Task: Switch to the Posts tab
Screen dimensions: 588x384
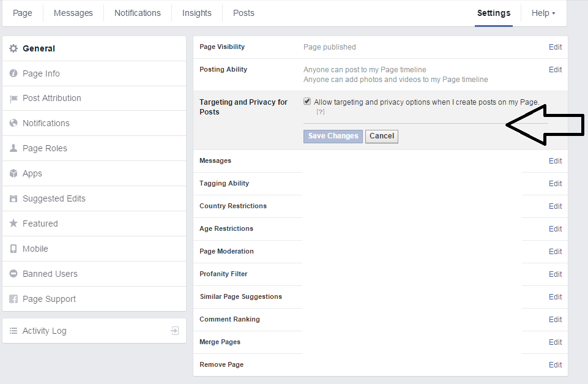Action: [x=244, y=13]
